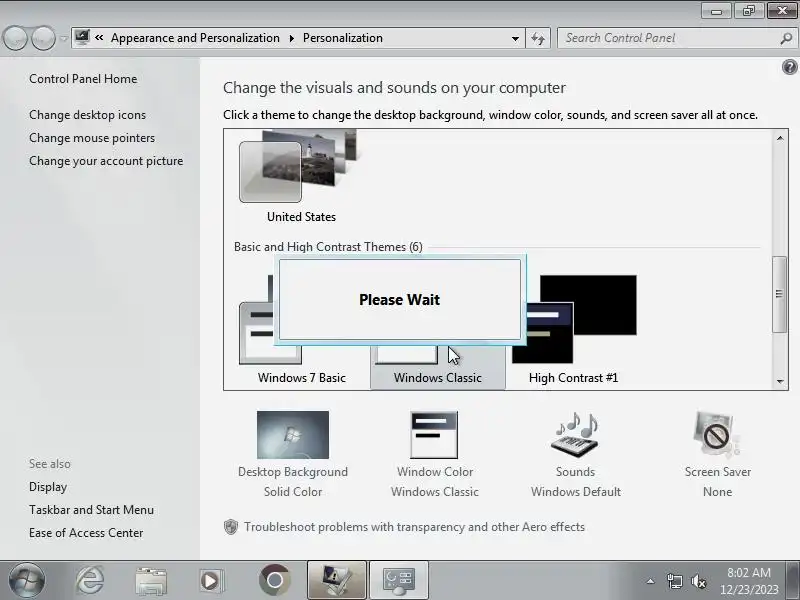Click the Show desktop button
This screenshot has height=600, width=800.
(793, 580)
